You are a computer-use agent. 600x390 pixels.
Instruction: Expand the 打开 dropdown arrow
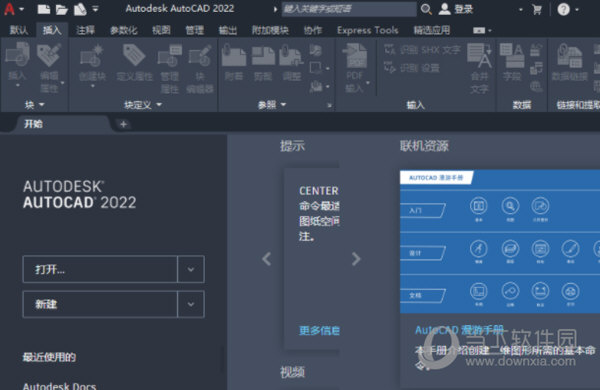tap(191, 269)
